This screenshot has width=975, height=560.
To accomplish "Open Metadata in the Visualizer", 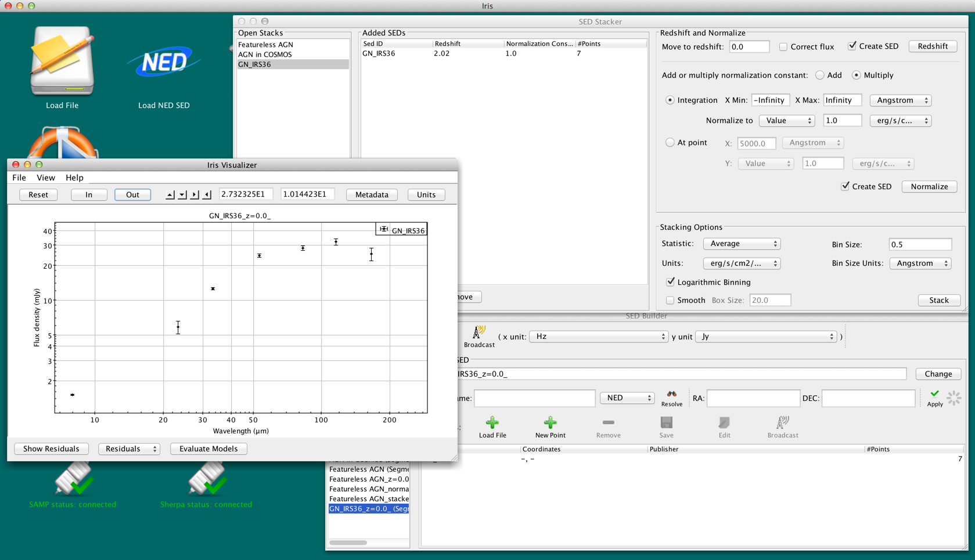I will 372,194.
